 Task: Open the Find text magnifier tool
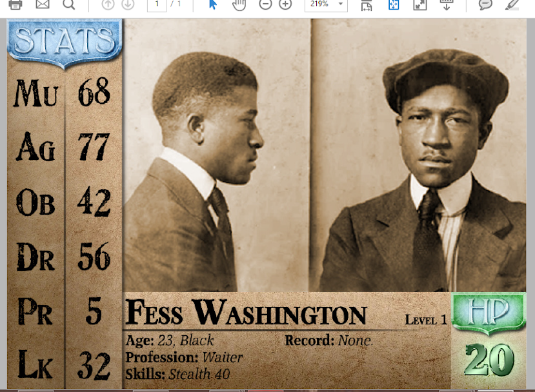click(68, 5)
